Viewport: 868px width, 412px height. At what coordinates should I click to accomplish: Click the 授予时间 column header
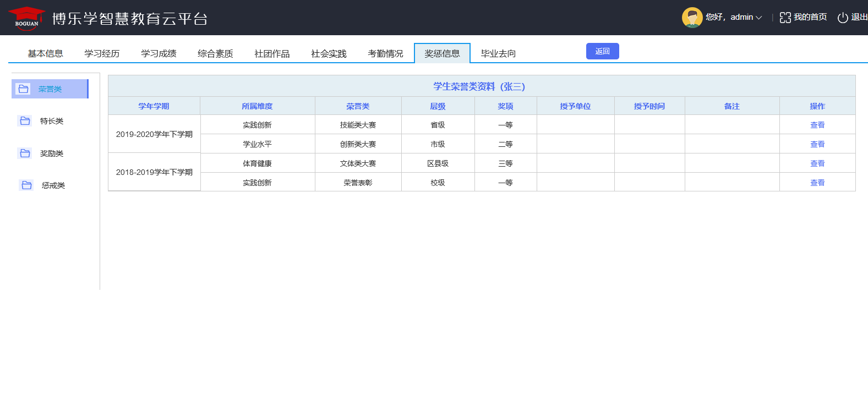649,106
